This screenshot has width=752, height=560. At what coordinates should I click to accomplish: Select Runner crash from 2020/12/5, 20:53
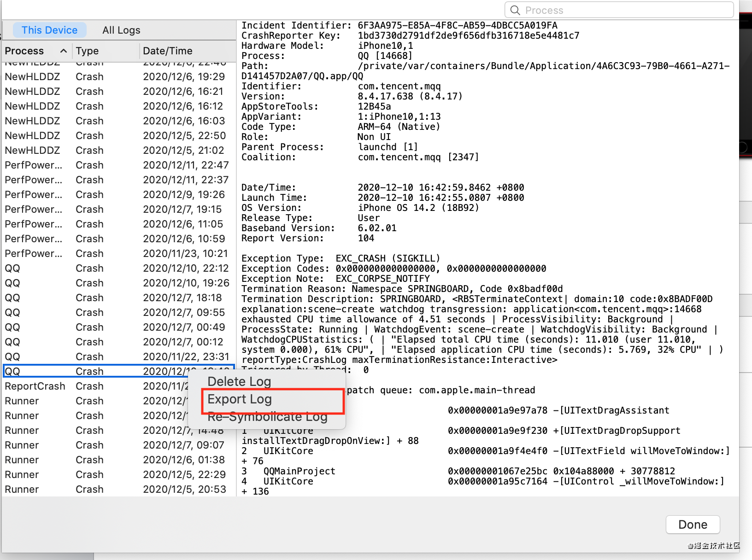tap(119, 489)
